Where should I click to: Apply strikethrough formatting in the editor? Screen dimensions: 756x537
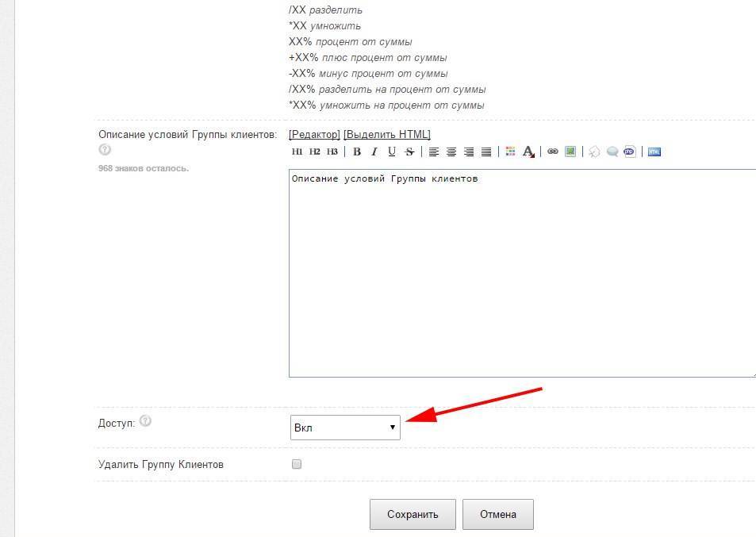409,152
